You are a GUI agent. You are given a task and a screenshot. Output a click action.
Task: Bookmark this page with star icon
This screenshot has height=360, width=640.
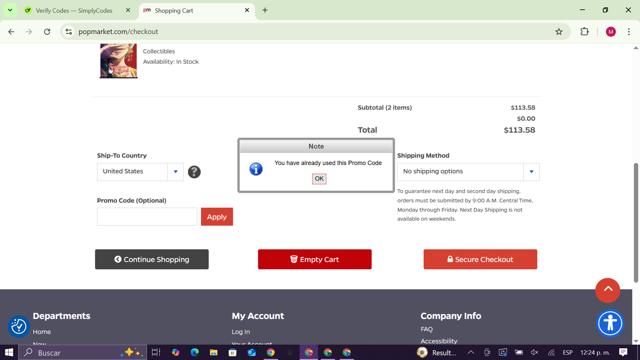(x=559, y=31)
